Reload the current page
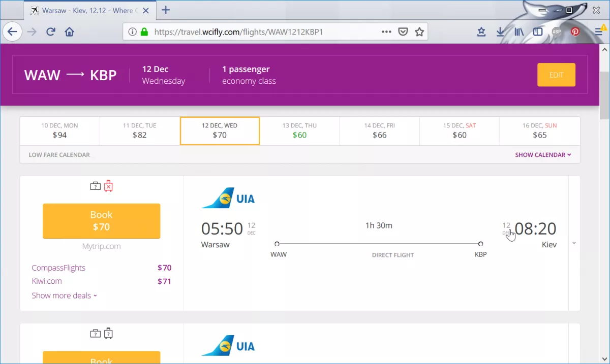 point(50,32)
